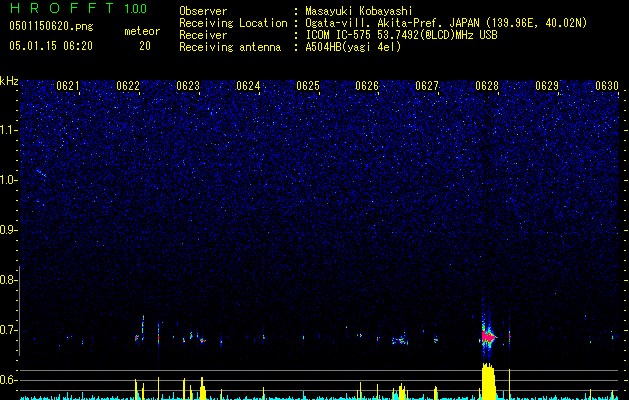Viewport: 629px width, 400px height.
Task: Click the 'meteor' label
Action: [x=142, y=31]
